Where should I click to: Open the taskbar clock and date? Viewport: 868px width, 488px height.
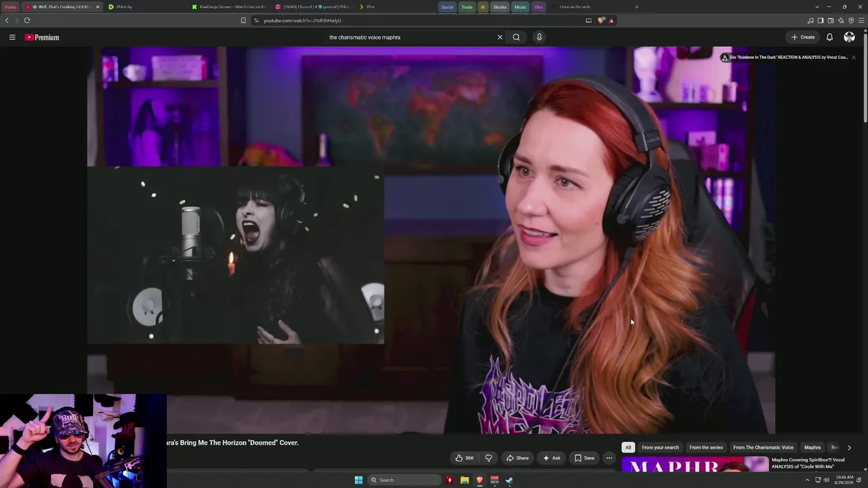click(844, 480)
